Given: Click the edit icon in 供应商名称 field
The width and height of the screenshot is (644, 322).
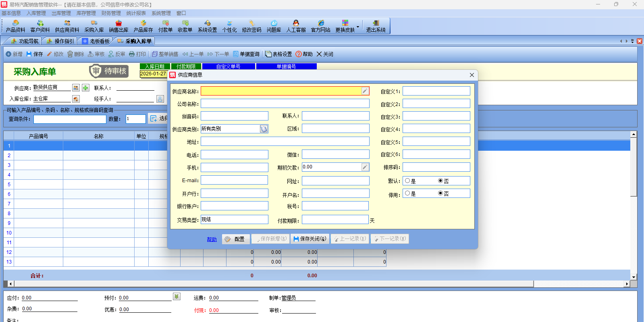Looking at the screenshot, I should 365,91.
